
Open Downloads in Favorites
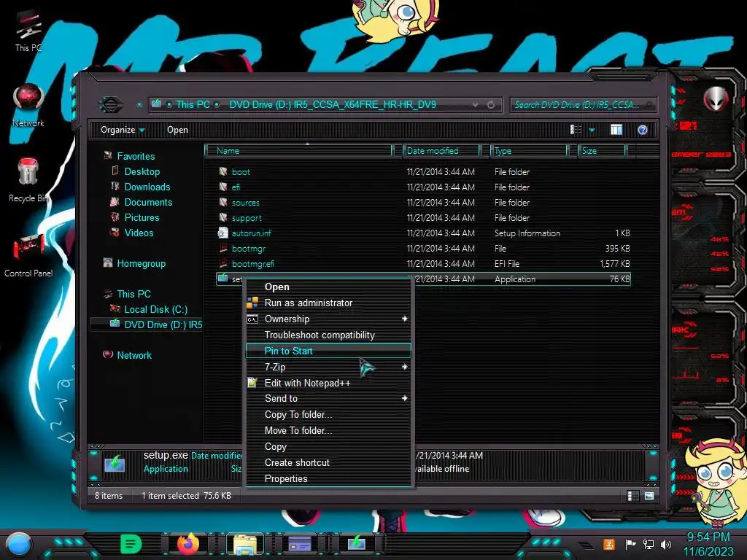click(147, 187)
